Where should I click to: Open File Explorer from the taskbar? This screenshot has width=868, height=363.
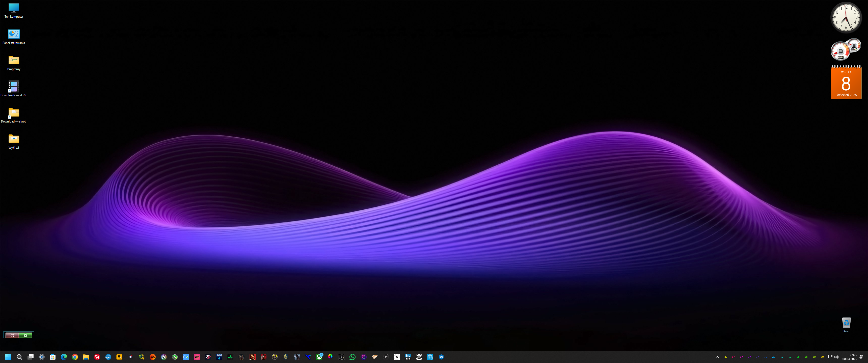click(x=86, y=357)
